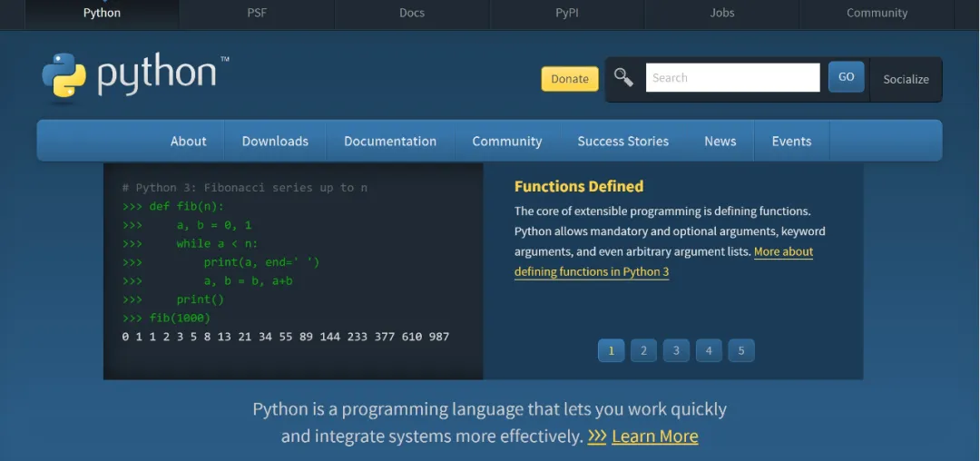Open the Community top-bar tab

pyautogui.click(x=877, y=13)
